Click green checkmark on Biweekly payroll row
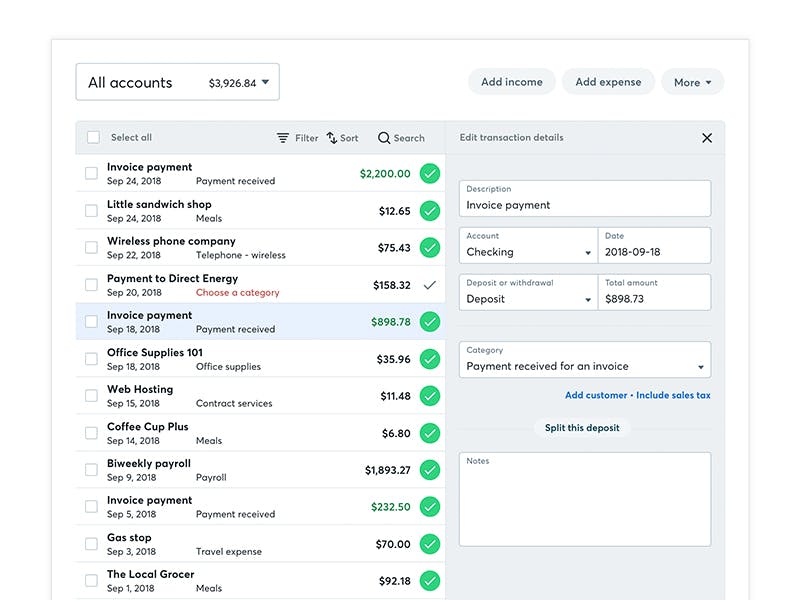This screenshot has height=600, width=800. (x=430, y=470)
